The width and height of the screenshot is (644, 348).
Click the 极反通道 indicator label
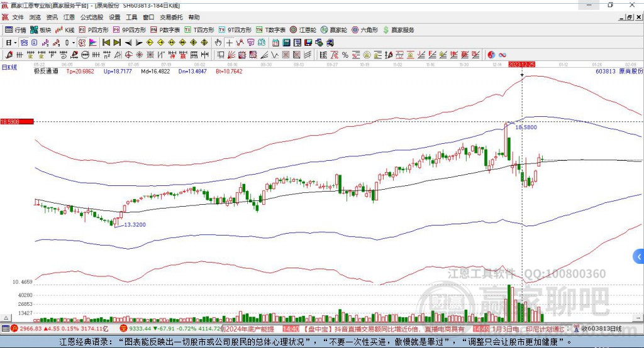[46, 72]
